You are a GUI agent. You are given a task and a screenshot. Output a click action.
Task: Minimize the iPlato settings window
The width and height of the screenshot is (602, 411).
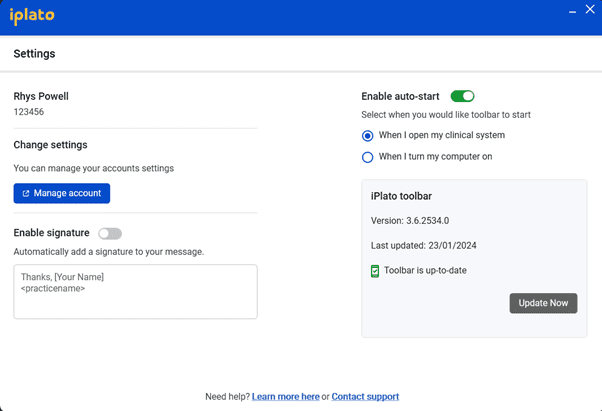tap(572, 12)
